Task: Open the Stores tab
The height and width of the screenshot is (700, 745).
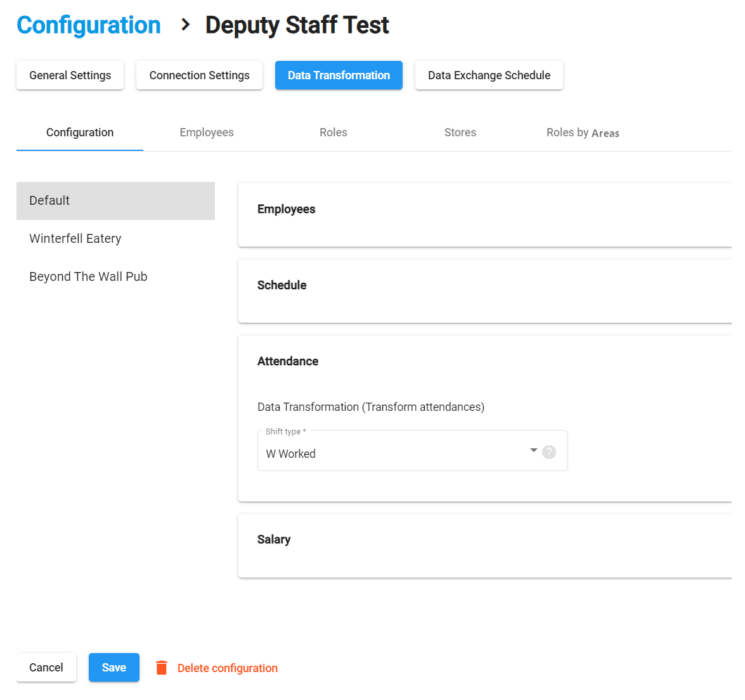Action: click(460, 133)
